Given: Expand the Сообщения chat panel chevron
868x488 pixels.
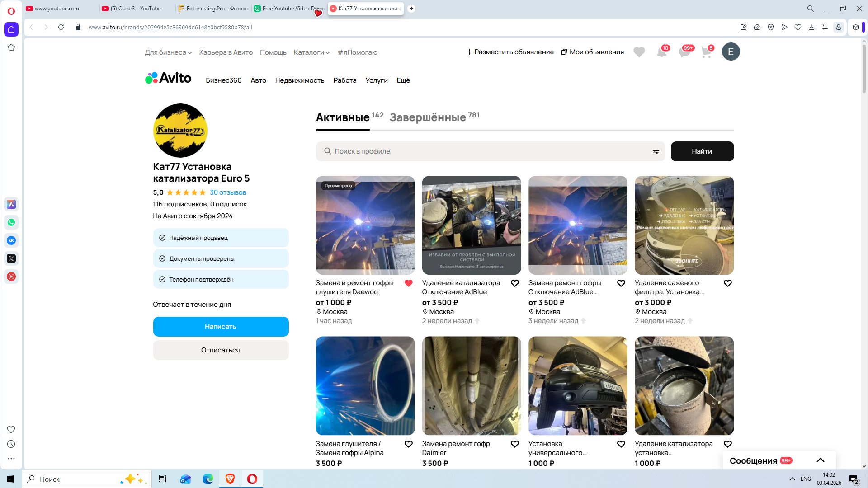Looking at the screenshot, I should click(x=820, y=460).
